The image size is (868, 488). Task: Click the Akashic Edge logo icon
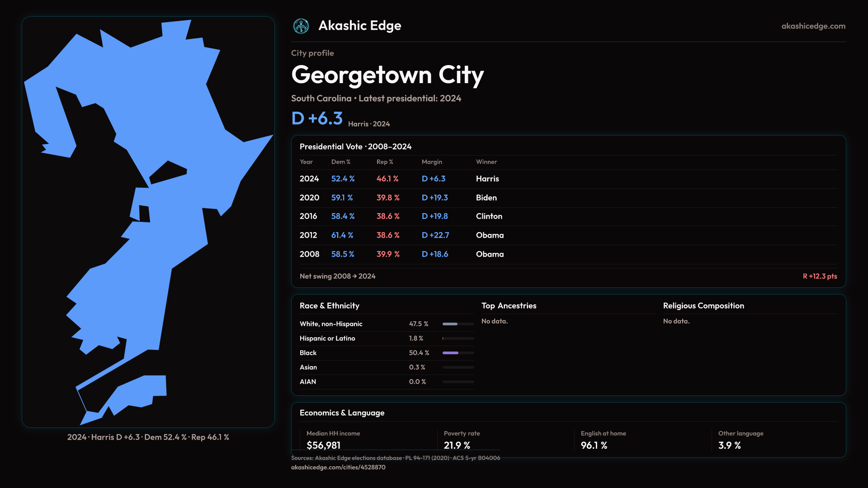[301, 26]
